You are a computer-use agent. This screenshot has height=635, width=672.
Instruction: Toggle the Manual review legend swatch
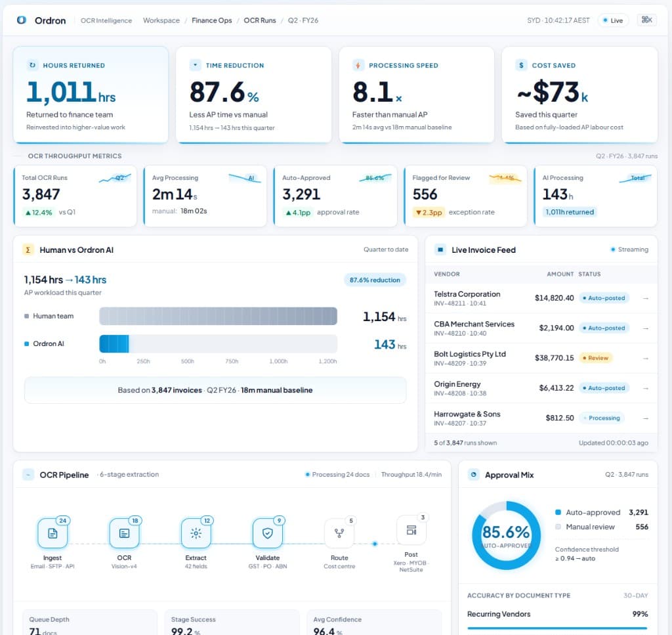(x=558, y=527)
